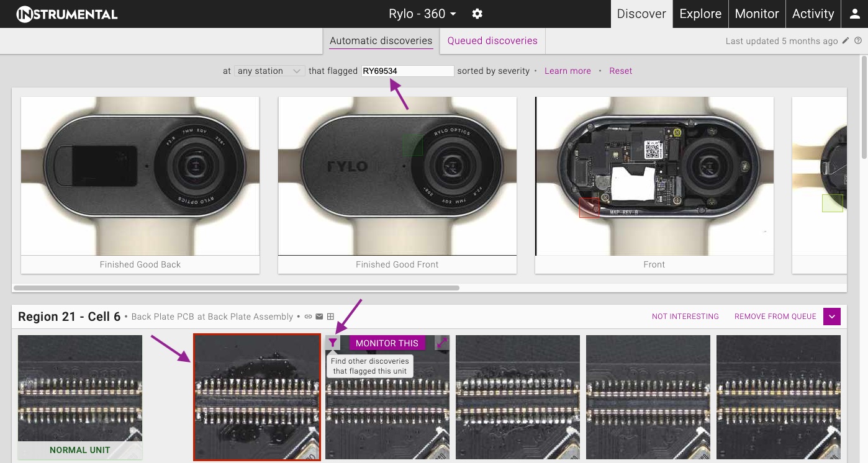Click 'Back Plate PCB at Back Plate Assembly' text
The height and width of the screenshot is (463, 868).
(x=212, y=317)
